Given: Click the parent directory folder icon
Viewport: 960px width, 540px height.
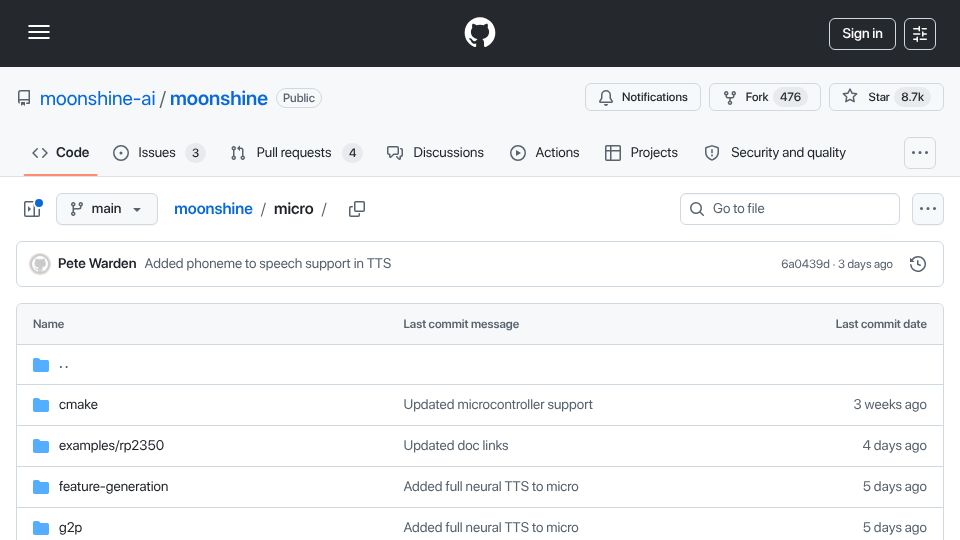Looking at the screenshot, I should (41, 365).
